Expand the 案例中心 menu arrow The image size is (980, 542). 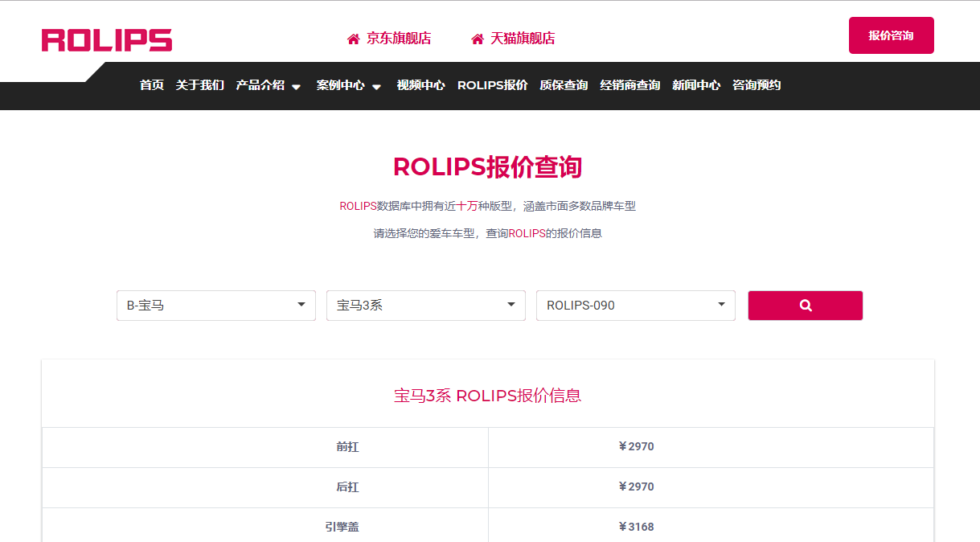coord(376,87)
